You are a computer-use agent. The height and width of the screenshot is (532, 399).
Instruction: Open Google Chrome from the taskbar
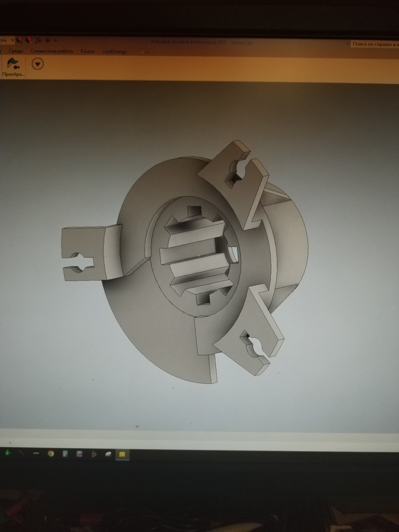tap(51, 453)
